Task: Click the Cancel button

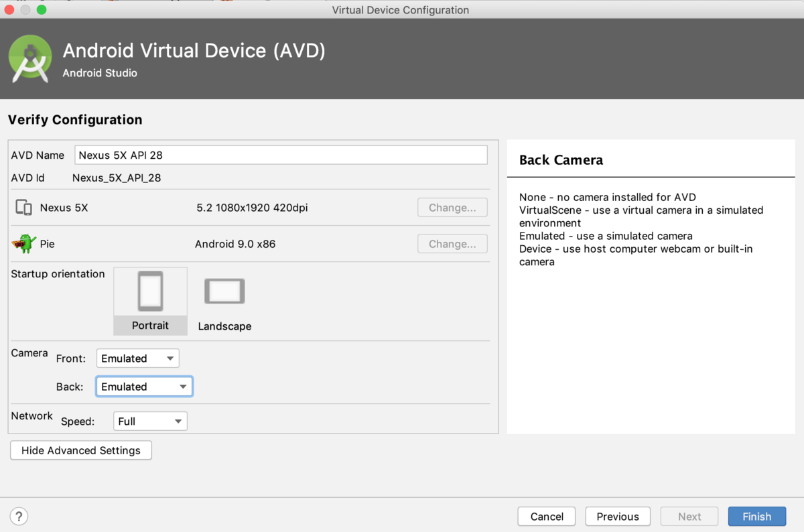Action: coord(547,516)
